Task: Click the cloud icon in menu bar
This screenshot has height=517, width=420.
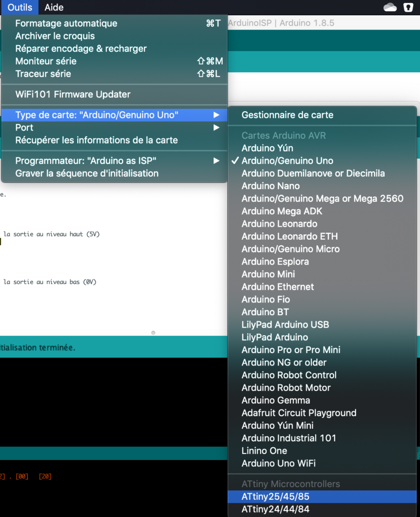Action: click(x=390, y=7)
